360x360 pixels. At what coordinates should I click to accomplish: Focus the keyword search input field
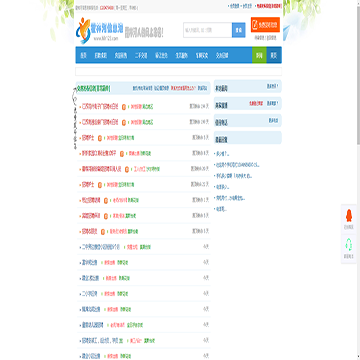pyautogui.click(x=208, y=30)
